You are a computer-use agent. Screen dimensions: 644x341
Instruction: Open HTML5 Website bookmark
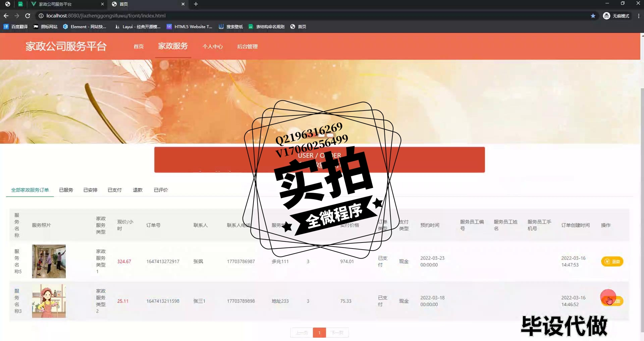[x=190, y=26]
